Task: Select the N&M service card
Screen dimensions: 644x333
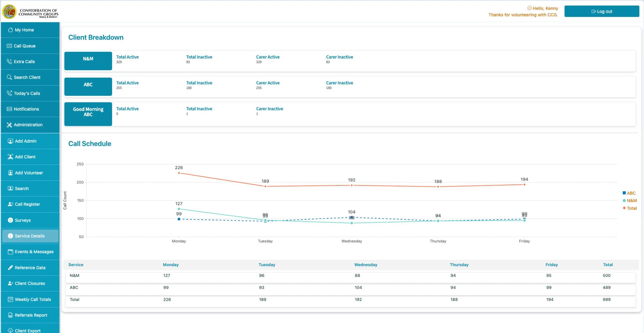Action: 88,61
